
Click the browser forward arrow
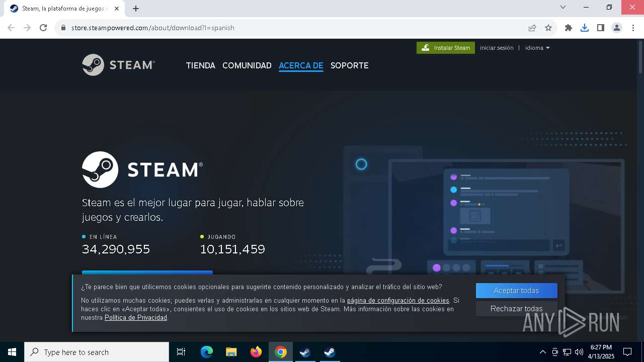[x=27, y=28]
